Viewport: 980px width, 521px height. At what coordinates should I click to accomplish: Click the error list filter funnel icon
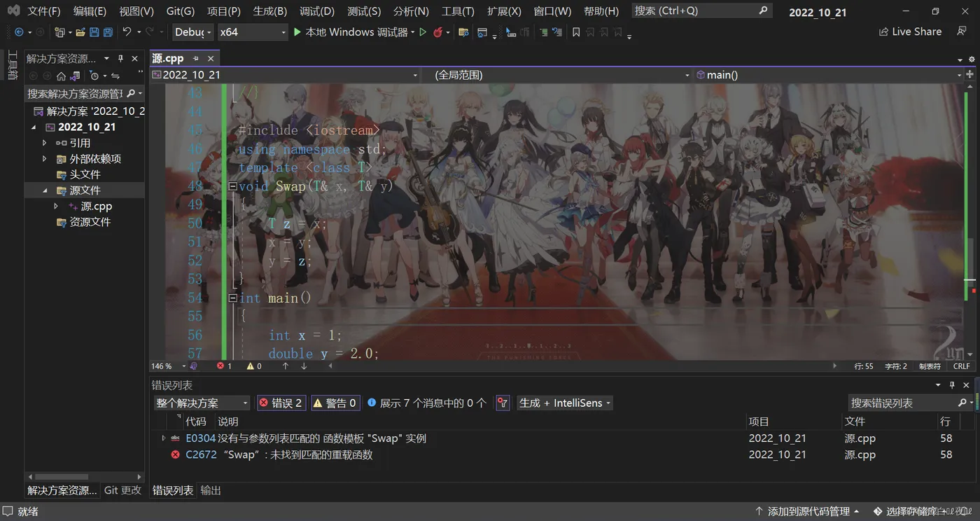click(503, 403)
